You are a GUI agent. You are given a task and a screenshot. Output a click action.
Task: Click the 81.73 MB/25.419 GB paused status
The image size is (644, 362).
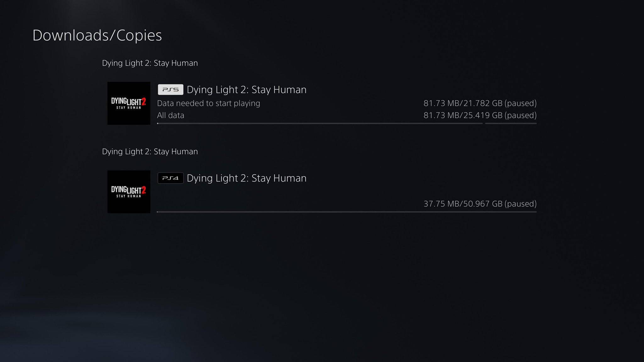tap(480, 115)
